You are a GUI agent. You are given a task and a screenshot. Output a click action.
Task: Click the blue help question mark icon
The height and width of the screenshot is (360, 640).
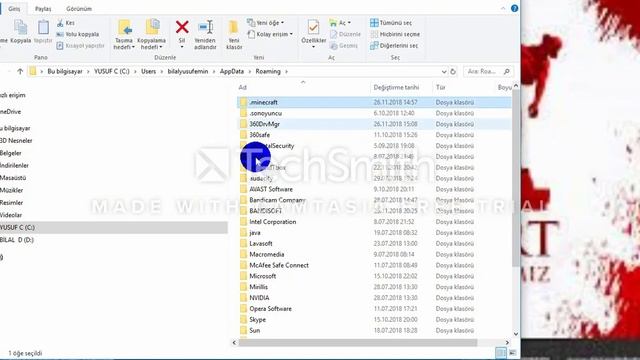pos(514,8)
